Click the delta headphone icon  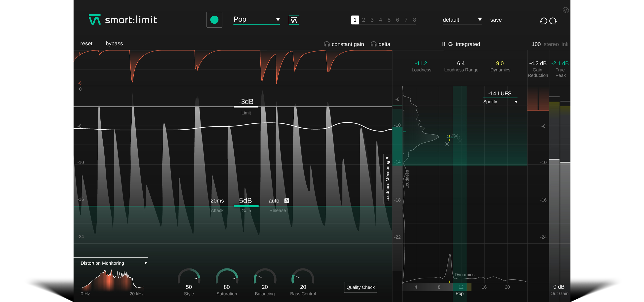[x=373, y=44]
